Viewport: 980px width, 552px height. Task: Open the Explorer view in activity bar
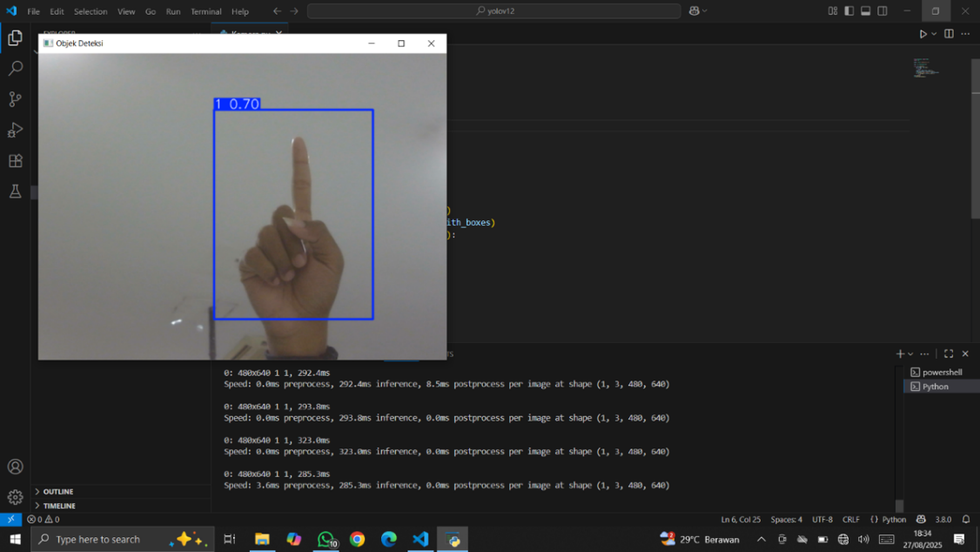pyautogui.click(x=15, y=37)
